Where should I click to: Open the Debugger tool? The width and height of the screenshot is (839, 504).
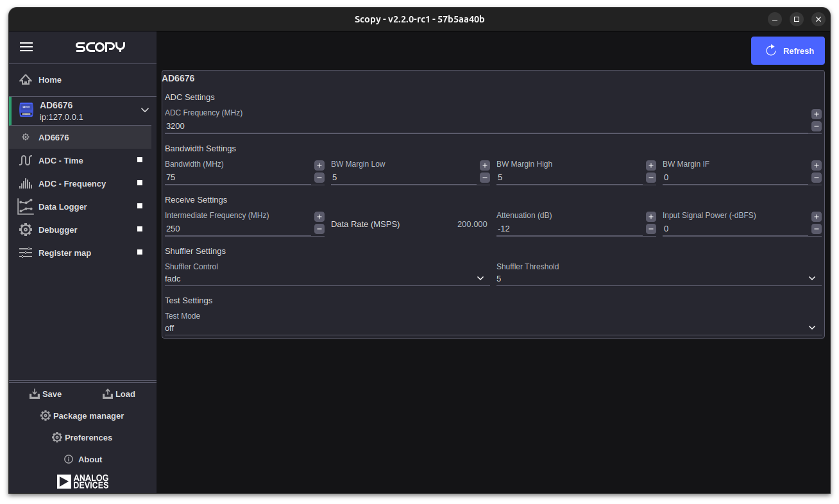click(x=80, y=230)
